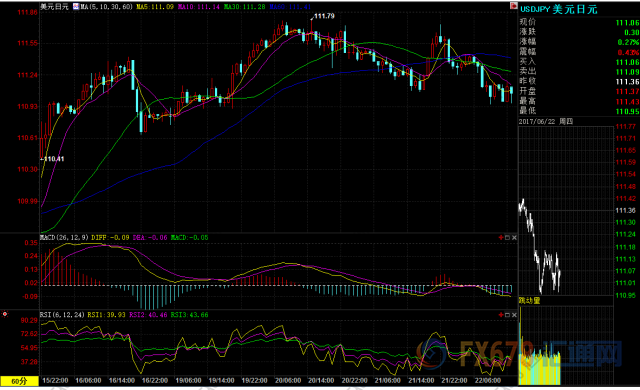
Task: Click the 跳动量 volume panel label
Action: coord(530,301)
